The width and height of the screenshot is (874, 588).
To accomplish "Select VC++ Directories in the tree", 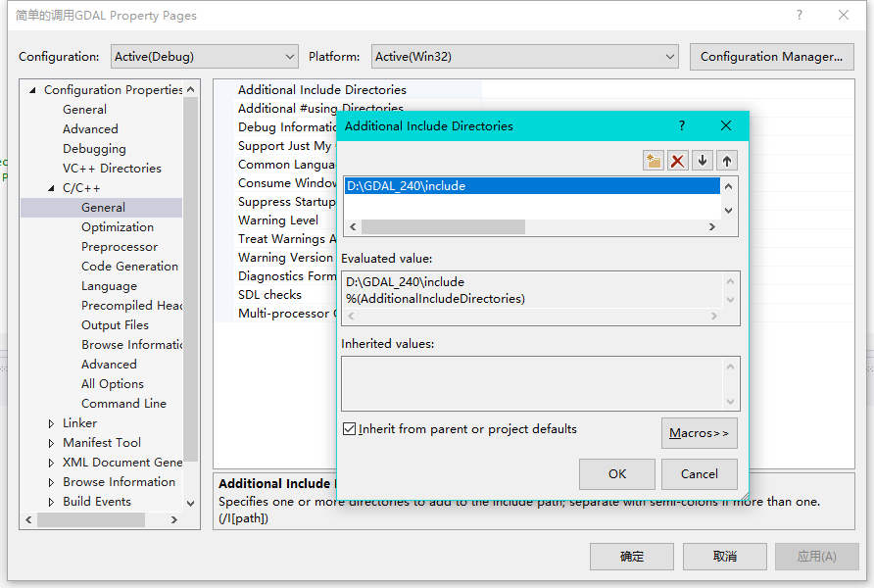I will [112, 169].
